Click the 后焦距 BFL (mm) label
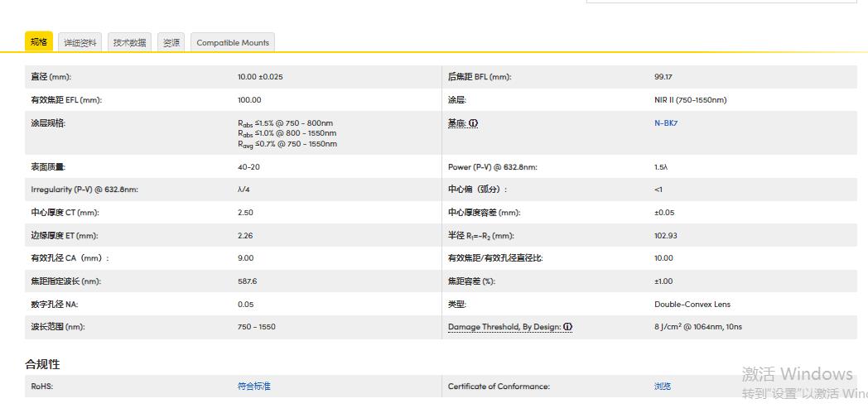Image resolution: width=868 pixels, height=413 pixels. click(480, 77)
